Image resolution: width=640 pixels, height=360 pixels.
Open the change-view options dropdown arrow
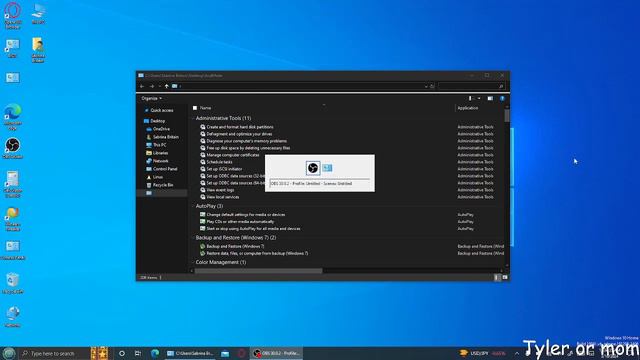(479, 98)
